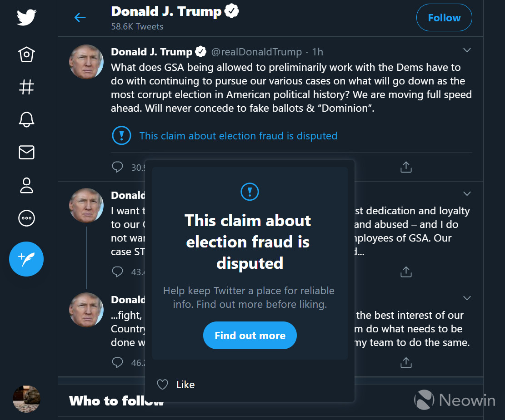
Task: Share the third tweet
Action: coord(406,362)
